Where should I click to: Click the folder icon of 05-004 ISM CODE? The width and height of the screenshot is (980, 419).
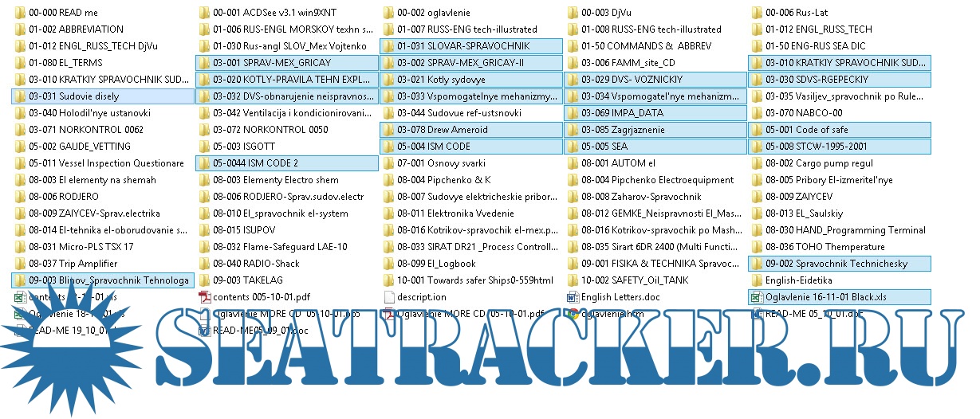point(388,147)
